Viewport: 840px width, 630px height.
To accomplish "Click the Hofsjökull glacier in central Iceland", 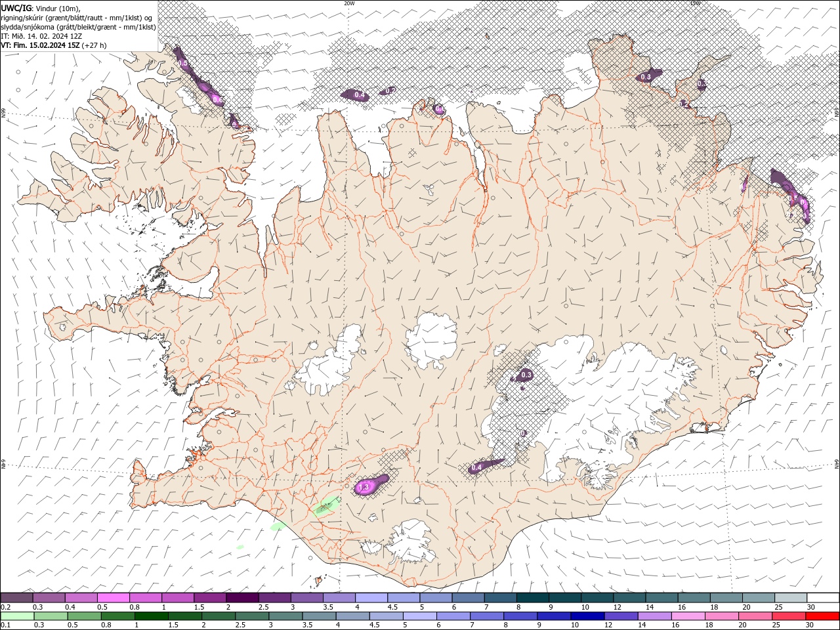I will point(432,340).
